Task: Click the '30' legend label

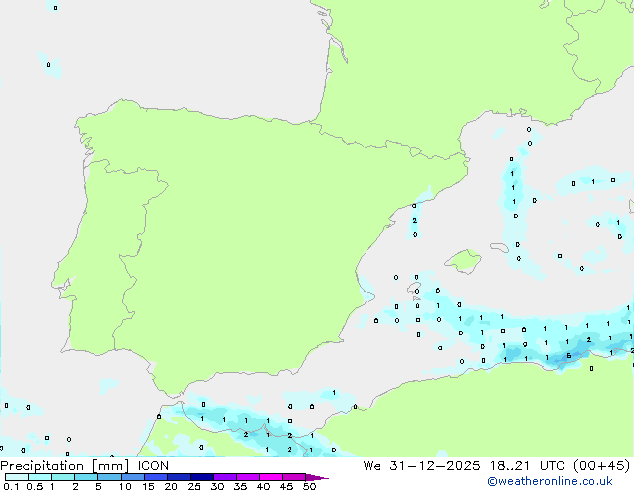Action: [x=217, y=486]
